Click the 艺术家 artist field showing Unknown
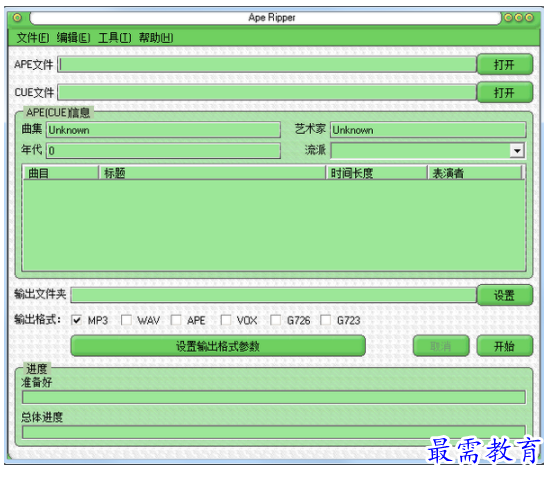This screenshot has height=482, width=549. (428, 130)
